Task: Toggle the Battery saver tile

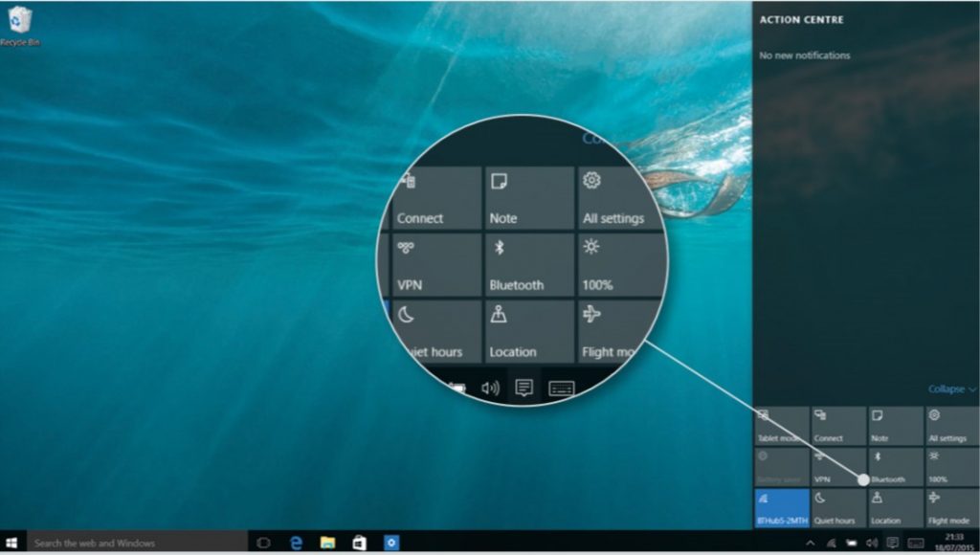Action: point(782,467)
